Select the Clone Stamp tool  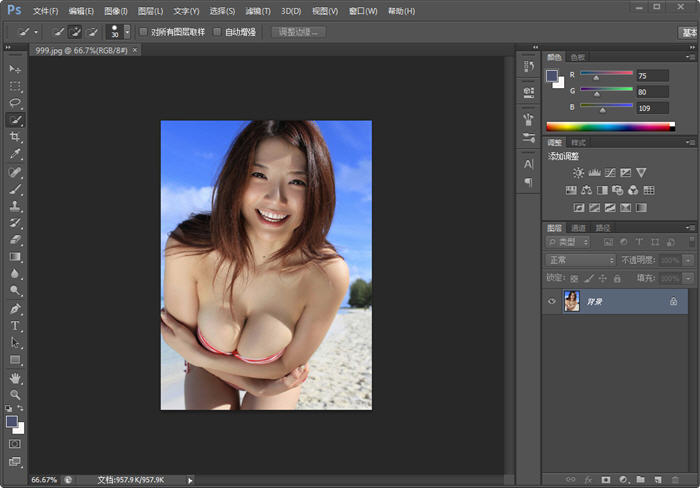(x=15, y=206)
